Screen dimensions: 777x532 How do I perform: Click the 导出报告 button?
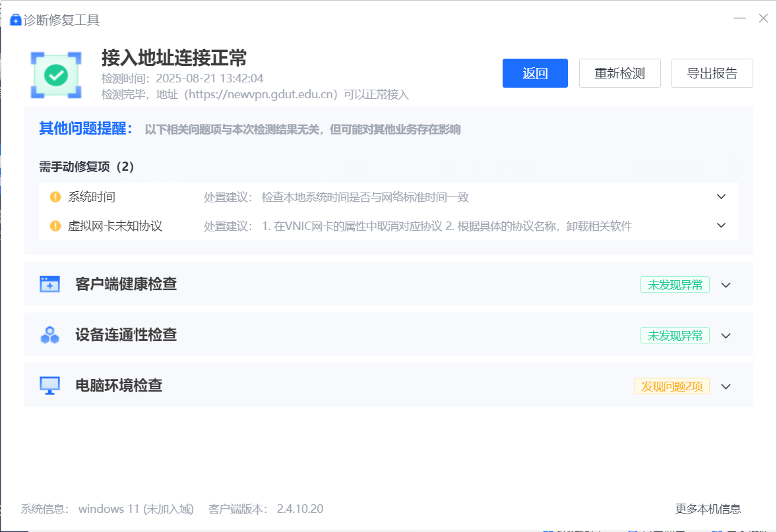(x=712, y=73)
